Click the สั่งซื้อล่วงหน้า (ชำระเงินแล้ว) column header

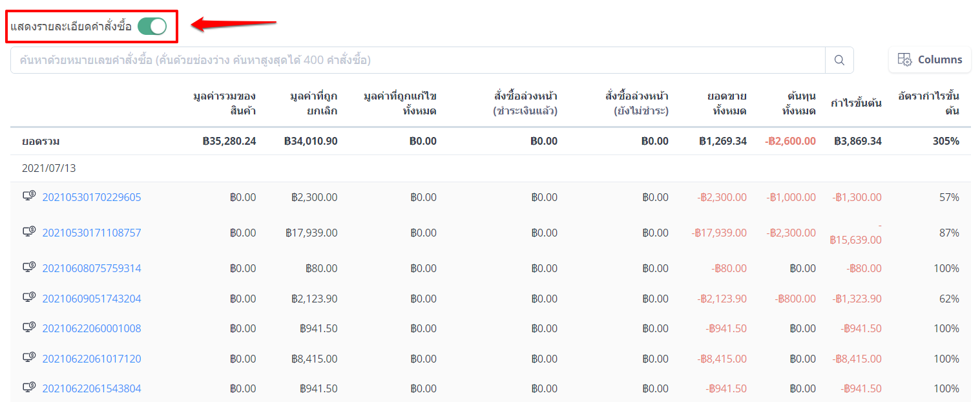[525, 103]
